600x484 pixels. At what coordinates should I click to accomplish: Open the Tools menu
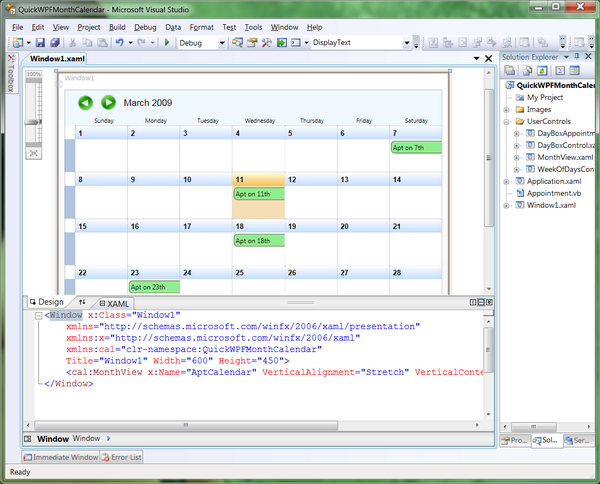tap(253, 27)
